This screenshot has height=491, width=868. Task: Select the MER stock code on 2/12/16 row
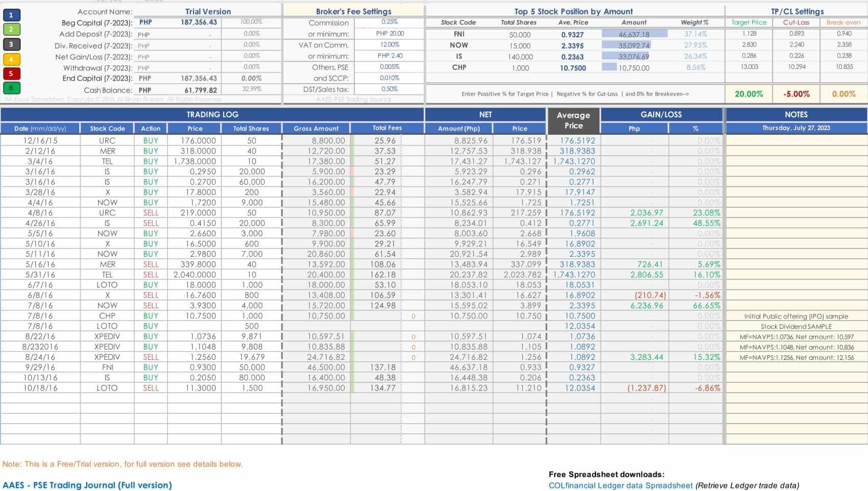(x=107, y=151)
